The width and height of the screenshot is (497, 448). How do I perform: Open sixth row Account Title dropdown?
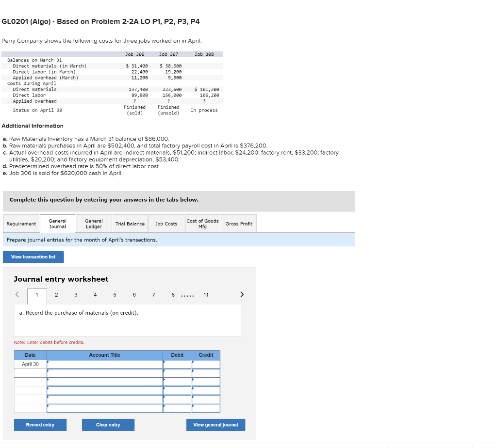pos(105,408)
